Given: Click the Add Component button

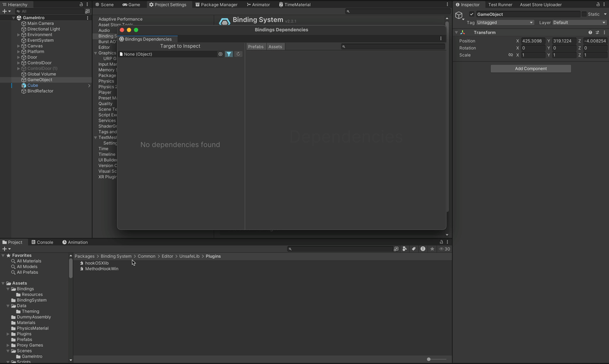Looking at the screenshot, I should tap(530, 68).
